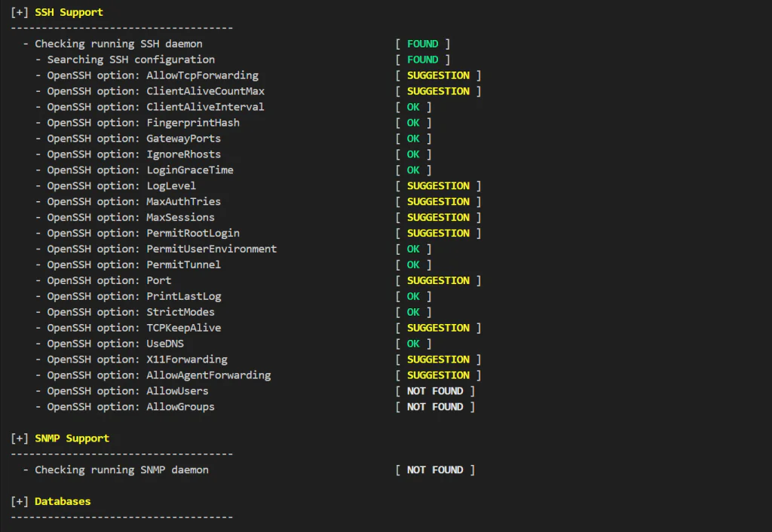
Task: Select the 'Searching SSH configuration' line
Action: (x=131, y=60)
